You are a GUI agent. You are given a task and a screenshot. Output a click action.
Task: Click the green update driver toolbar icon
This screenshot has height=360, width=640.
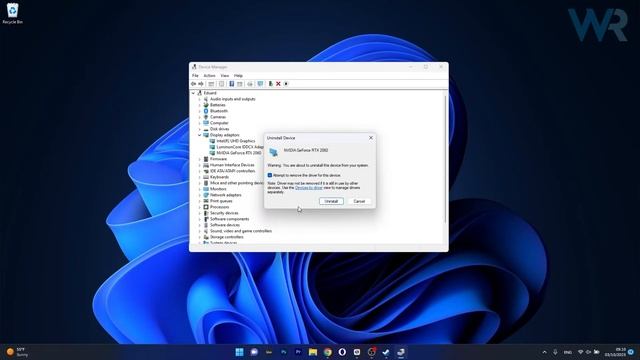pos(270,84)
